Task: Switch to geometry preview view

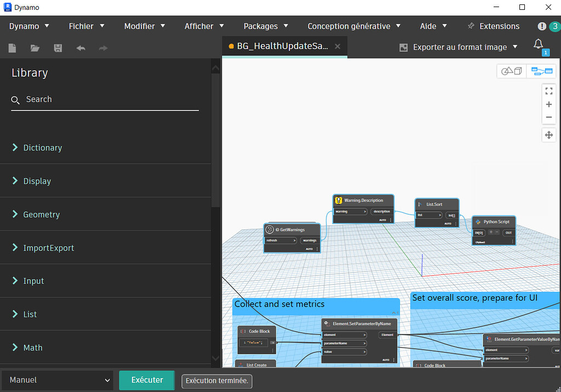Action: coord(511,71)
